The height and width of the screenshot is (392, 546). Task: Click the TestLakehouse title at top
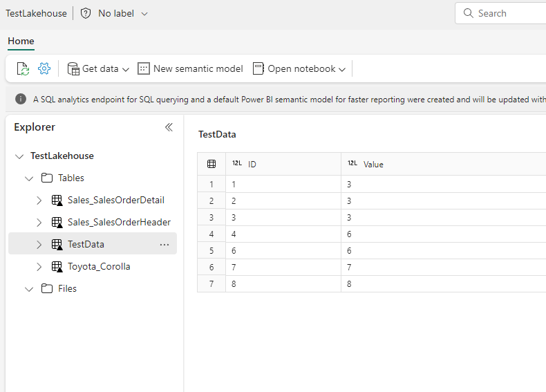pyautogui.click(x=36, y=13)
